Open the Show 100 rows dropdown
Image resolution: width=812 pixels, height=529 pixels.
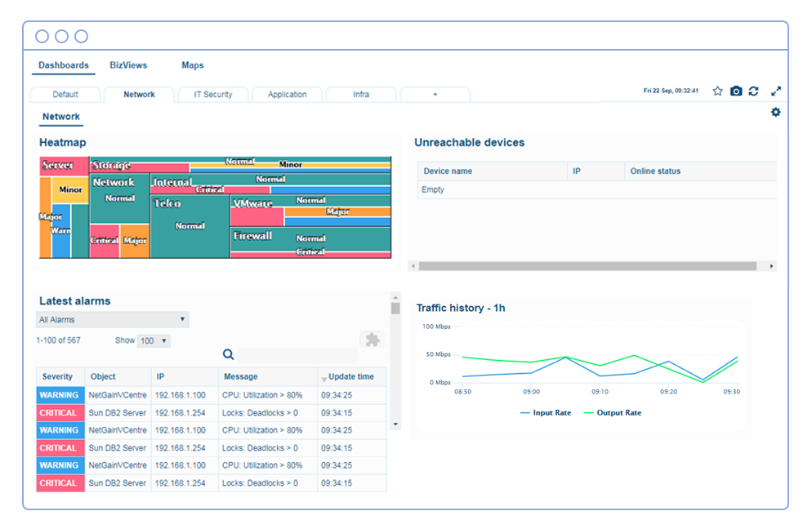tap(153, 341)
